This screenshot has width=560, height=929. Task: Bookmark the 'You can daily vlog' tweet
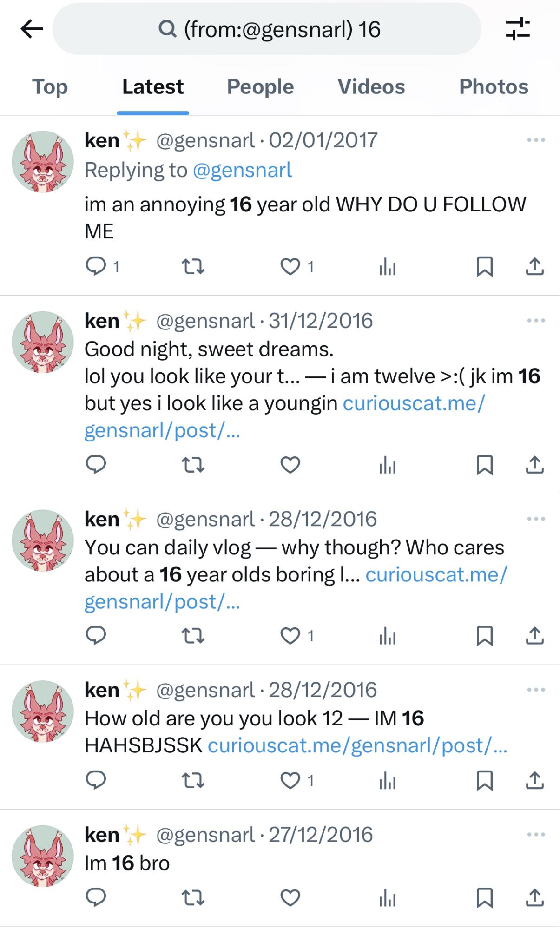pyautogui.click(x=484, y=636)
